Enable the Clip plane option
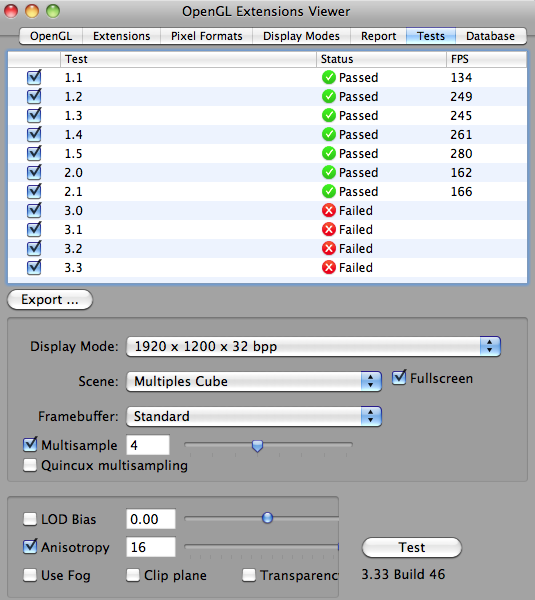Viewport: 535px width, 600px height. point(133,575)
